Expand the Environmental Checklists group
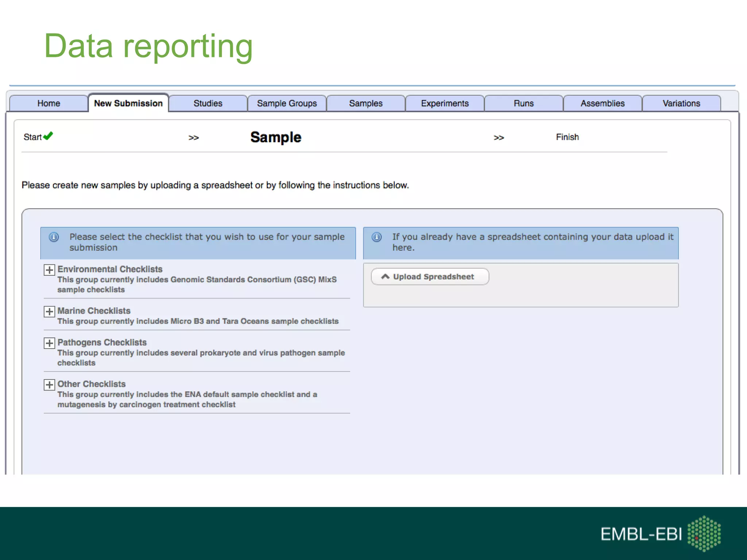The image size is (747, 560). [x=49, y=270]
